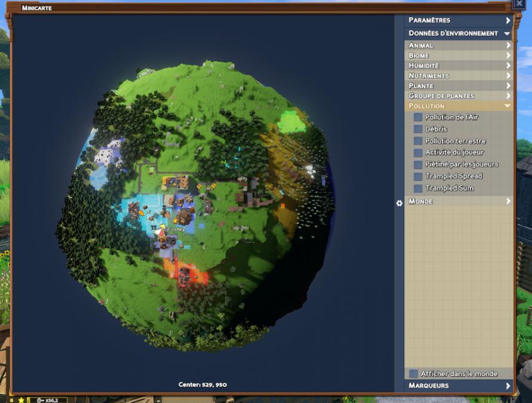532x403 pixels.
Task: Click the yellow star icon in bottom bar
Action: point(21,400)
